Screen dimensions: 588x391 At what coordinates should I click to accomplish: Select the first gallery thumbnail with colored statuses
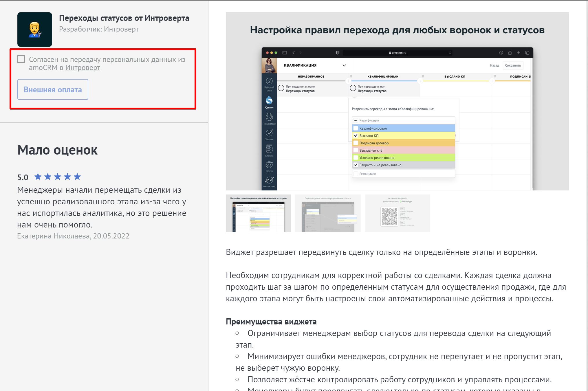click(259, 213)
